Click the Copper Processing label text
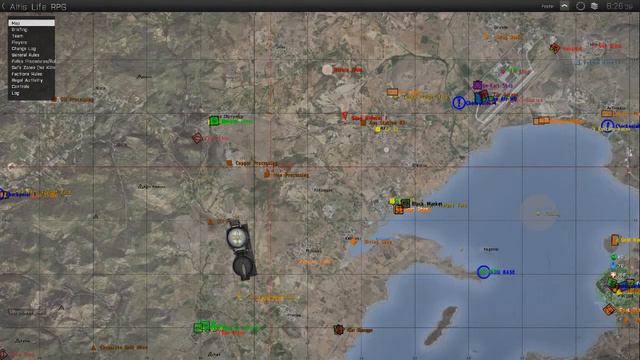This screenshot has height=360, width=640. [256, 163]
